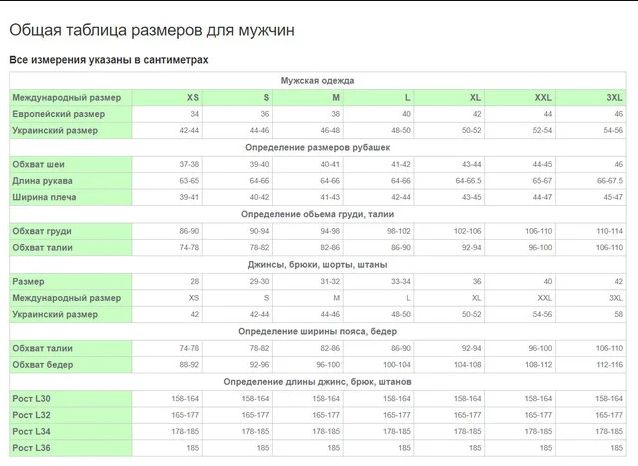This screenshot has width=638, height=466.
Task: Click jeans size value 31-32
Action: [330, 282]
